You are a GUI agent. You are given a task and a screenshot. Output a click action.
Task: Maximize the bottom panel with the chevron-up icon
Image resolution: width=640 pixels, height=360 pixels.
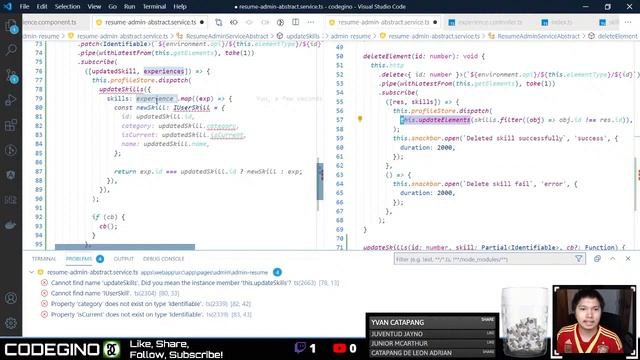tap(613, 259)
